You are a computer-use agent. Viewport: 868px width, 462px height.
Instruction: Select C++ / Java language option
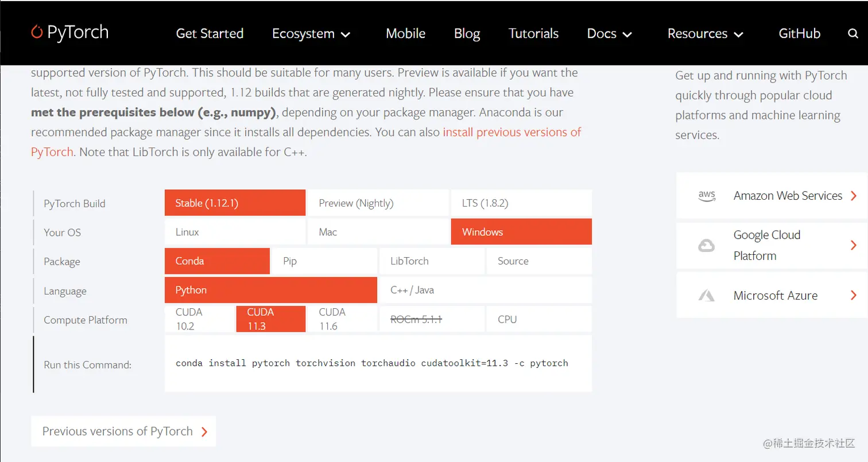485,290
